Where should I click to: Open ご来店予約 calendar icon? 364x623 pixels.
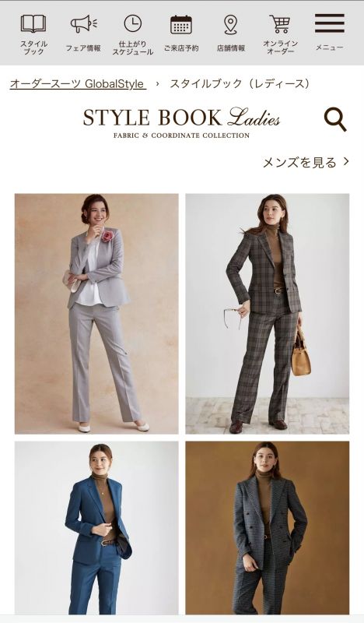tap(181, 24)
